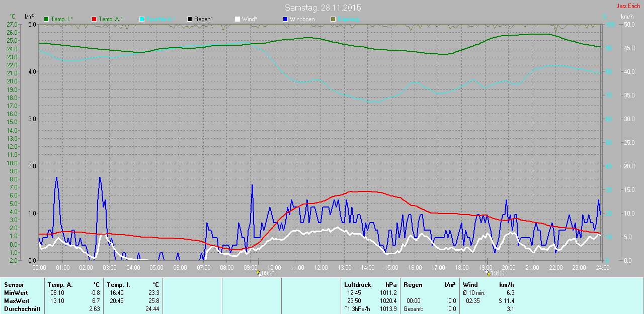
Task: Click the MaxWert row label
Action: 17,301
